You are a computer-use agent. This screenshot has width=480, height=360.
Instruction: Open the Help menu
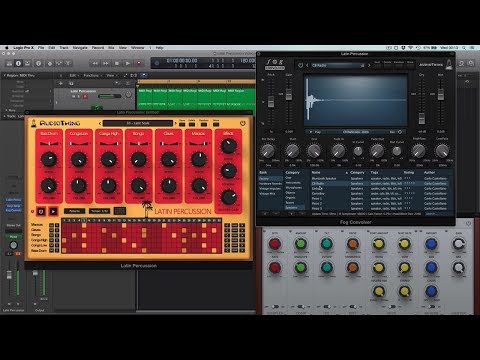pyautogui.click(x=160, y=48)
